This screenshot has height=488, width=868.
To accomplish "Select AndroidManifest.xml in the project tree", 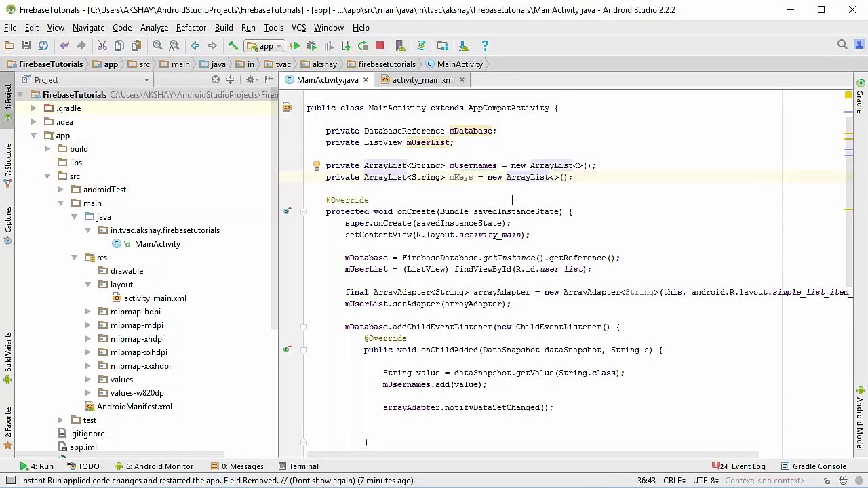I will tap(134, 407).
